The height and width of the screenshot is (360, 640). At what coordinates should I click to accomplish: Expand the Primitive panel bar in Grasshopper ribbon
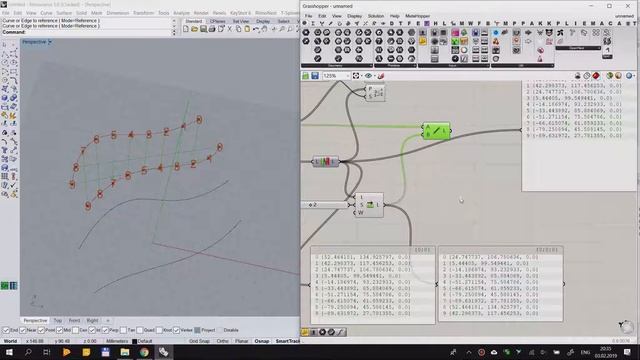click(394, 65)
